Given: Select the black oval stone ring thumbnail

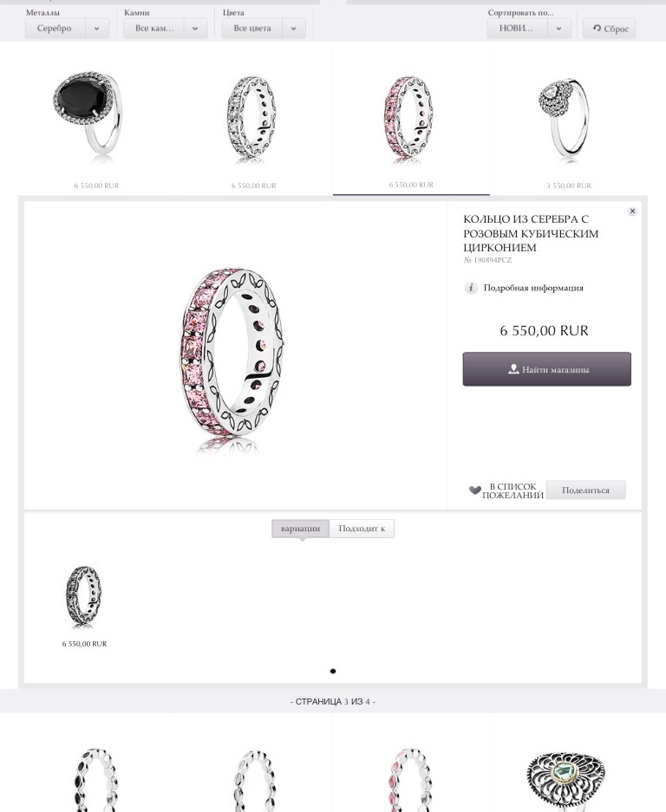Looking at the screenshot, I should [x=88, y=113].
